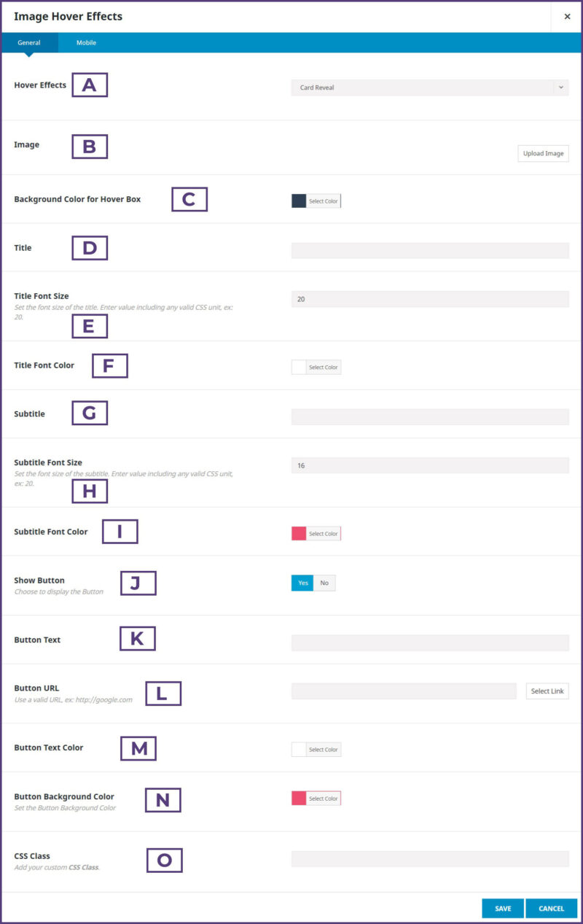Screen dimensions: 583x924
Task: Click inside the Subtitle text field
Action: (x=430, y=416)
